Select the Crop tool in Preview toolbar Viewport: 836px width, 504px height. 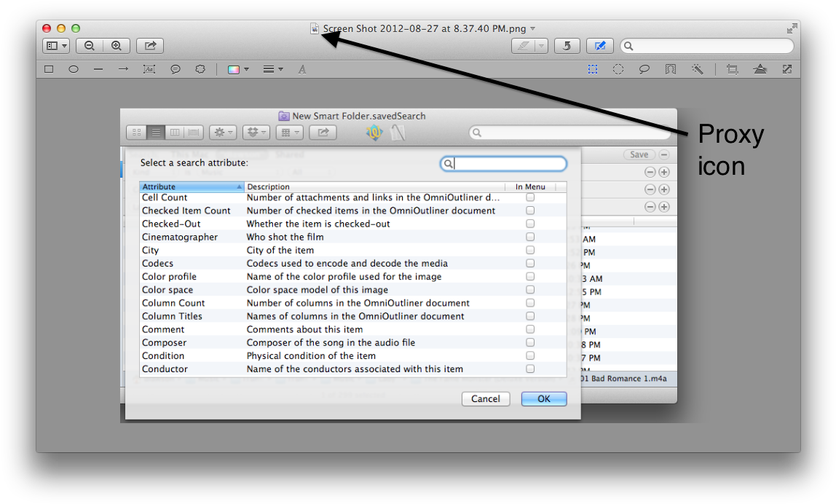[x=731, y=69]
